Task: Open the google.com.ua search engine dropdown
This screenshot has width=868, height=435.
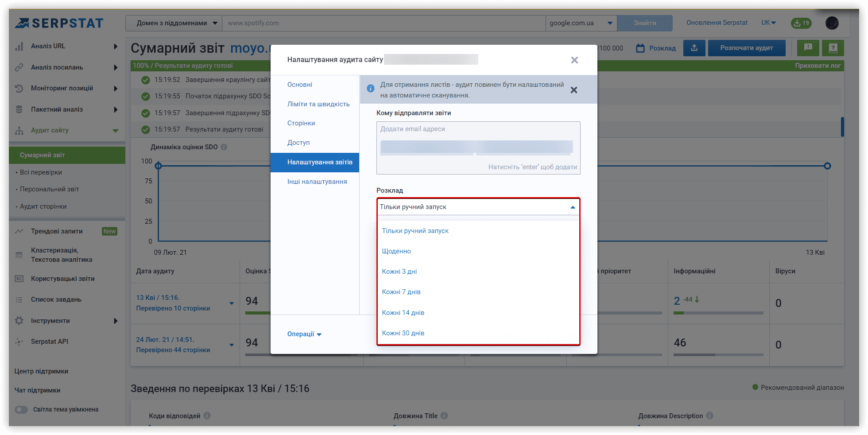Action: (x=581, y=23)
